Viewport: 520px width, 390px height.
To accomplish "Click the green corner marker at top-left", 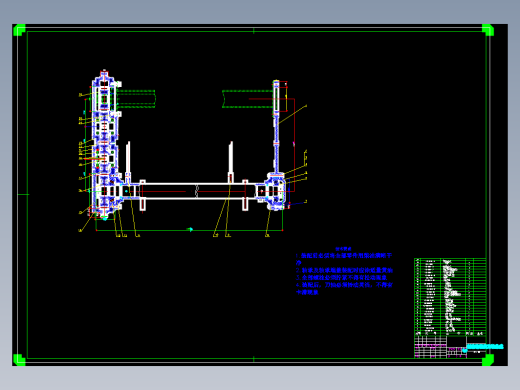I will click(19, 30).
